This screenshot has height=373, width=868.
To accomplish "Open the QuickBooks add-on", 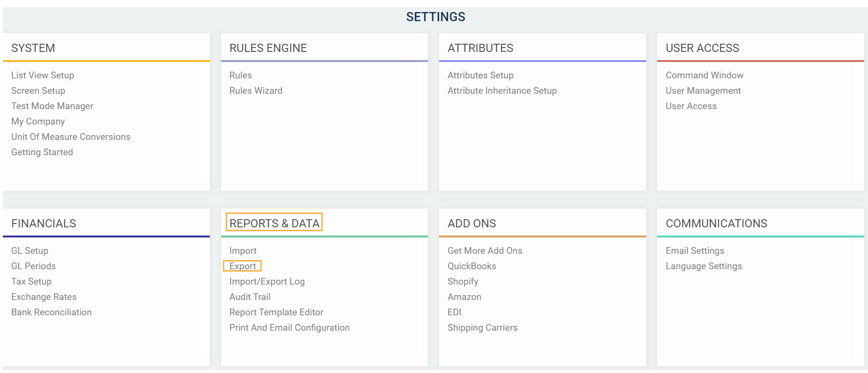I will (472, 266).
